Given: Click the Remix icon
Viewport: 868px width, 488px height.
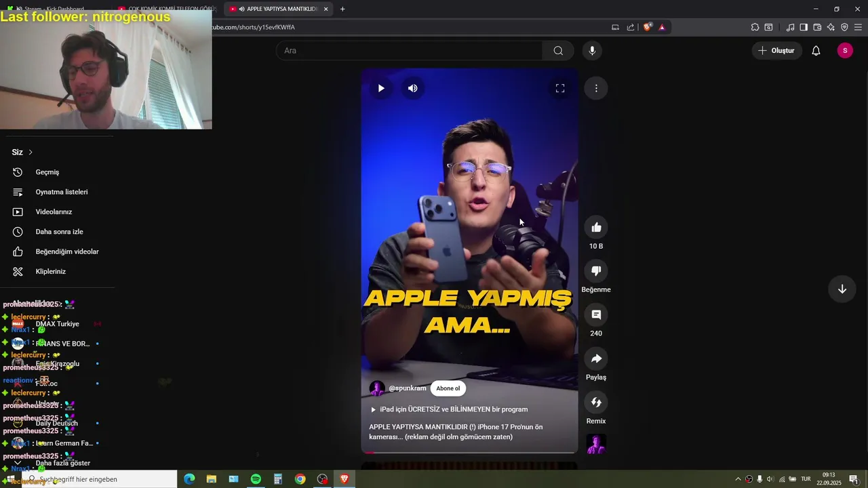Looking at the screenshot, I should pyautogui.click(x=596, y=403).
